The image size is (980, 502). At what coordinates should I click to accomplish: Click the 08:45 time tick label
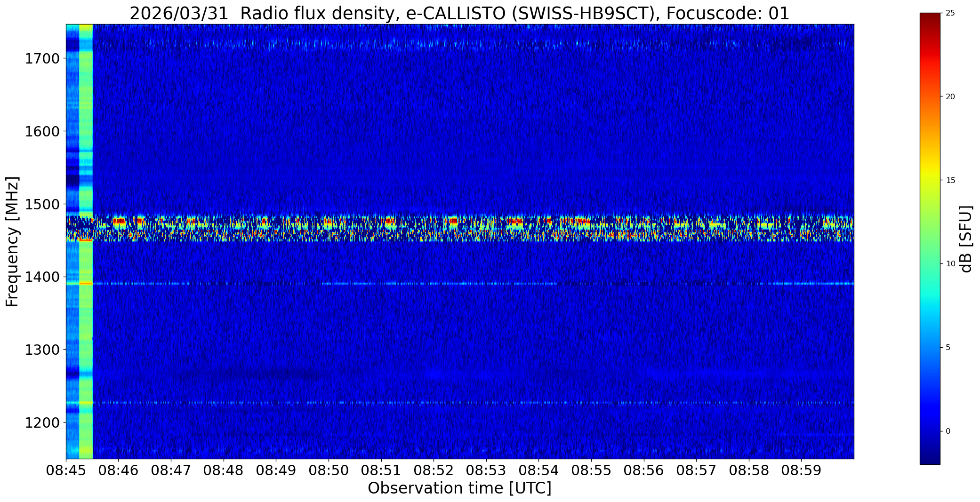(66, 470)
